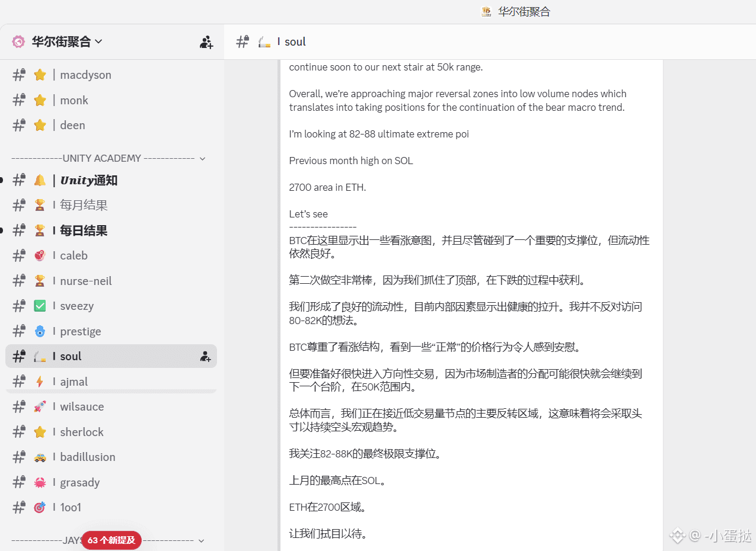
Task: Click the trophy emoji on 每日结果 row
Action: point(40,230)
